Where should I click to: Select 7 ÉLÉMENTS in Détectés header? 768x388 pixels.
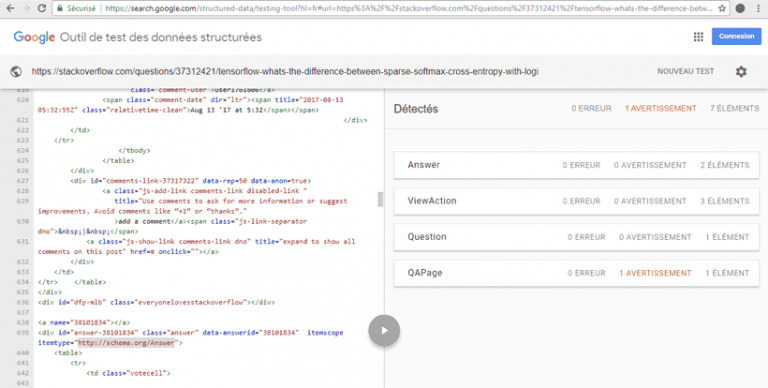tap(734, 108)
